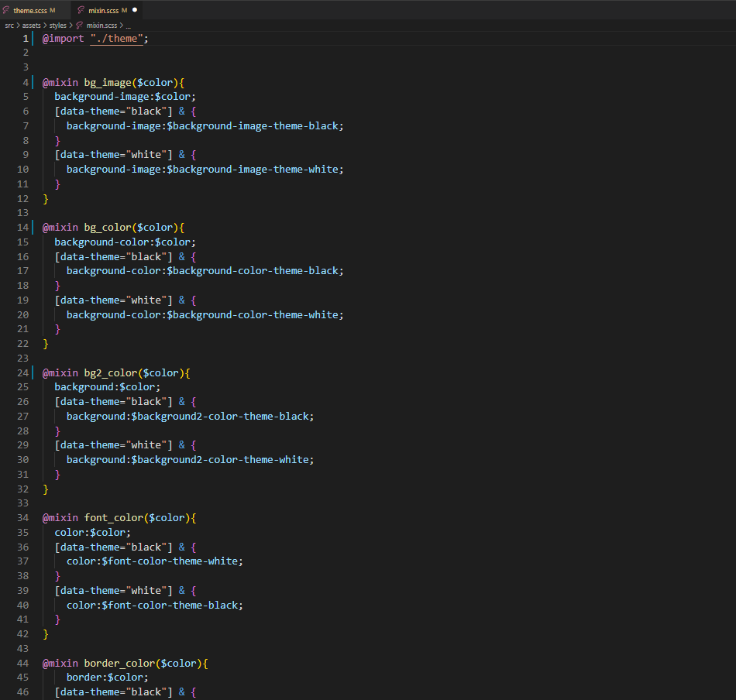
Task: Place cursor on "@mixin border_color($color){"
Action: tap(126, 664)
